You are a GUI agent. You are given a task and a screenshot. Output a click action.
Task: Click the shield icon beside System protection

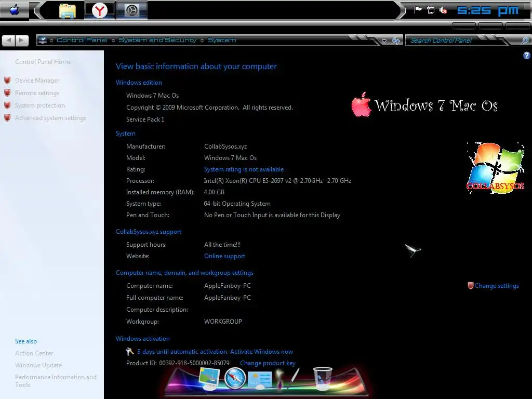(x=7, y=105)
